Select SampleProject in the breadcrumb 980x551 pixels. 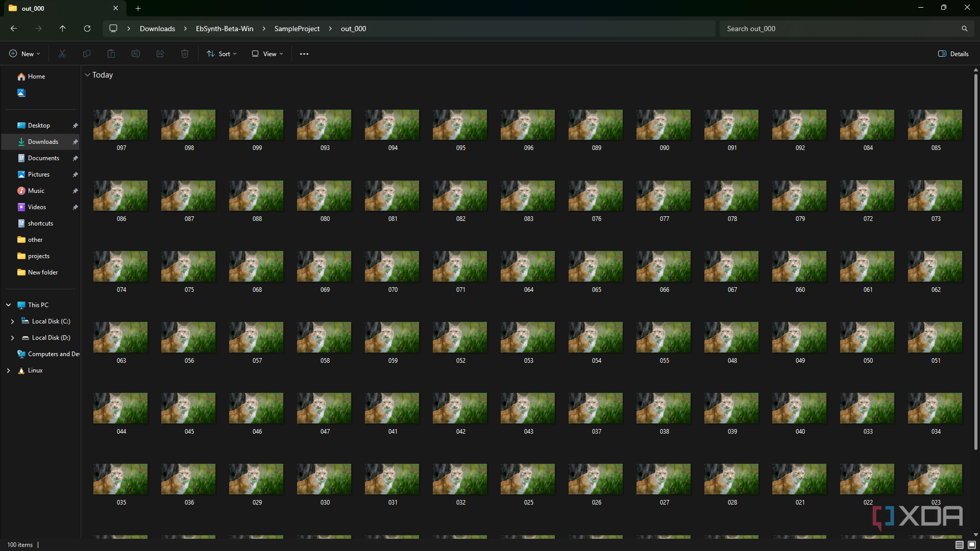[x=297, y=29]
